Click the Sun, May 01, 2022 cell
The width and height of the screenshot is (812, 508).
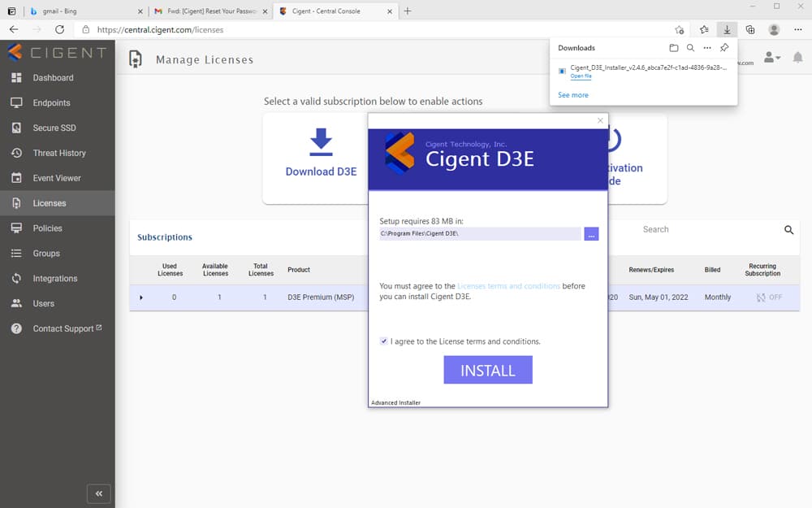(x=659, y=297)
